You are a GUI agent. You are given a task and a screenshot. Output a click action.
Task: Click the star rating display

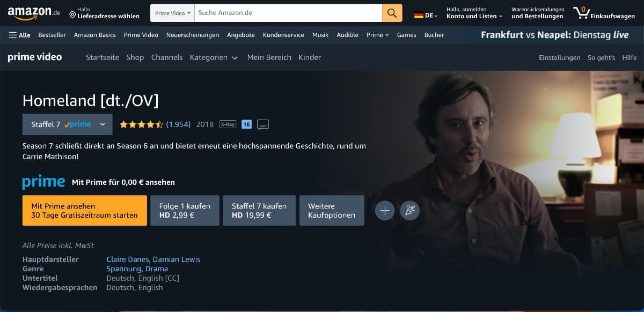(141, 124)
